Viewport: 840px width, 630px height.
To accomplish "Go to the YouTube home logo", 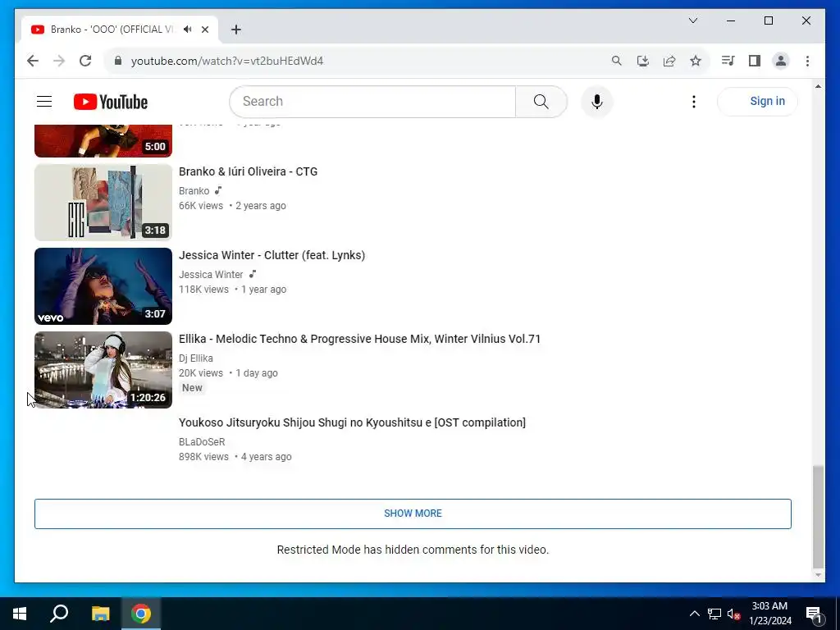I will pyautogui.click(x=111, y=101).
